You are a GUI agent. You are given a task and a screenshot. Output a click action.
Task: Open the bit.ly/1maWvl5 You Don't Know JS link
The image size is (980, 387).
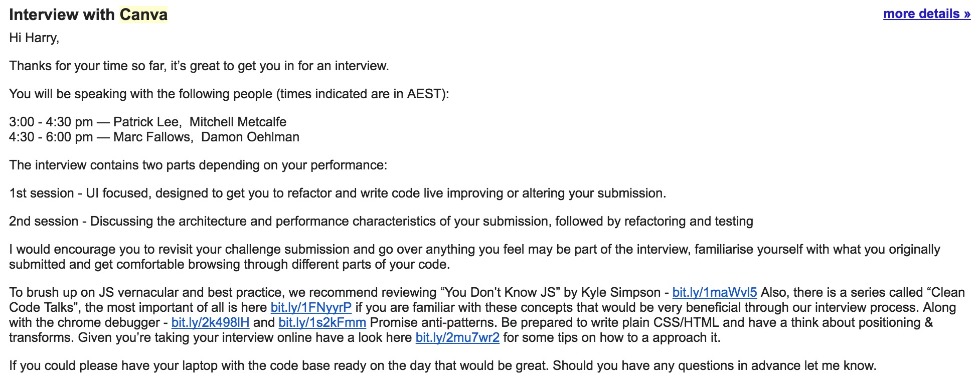(x=714, y=293)
